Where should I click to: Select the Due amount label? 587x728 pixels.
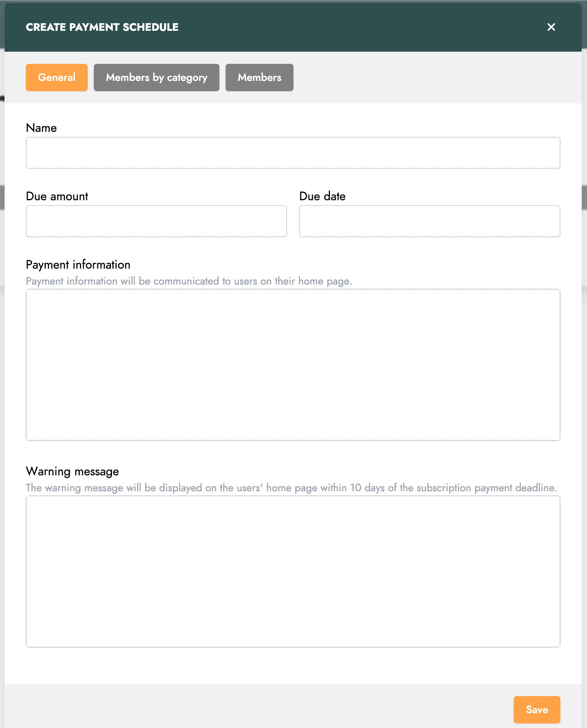click(x=57, y=196)
